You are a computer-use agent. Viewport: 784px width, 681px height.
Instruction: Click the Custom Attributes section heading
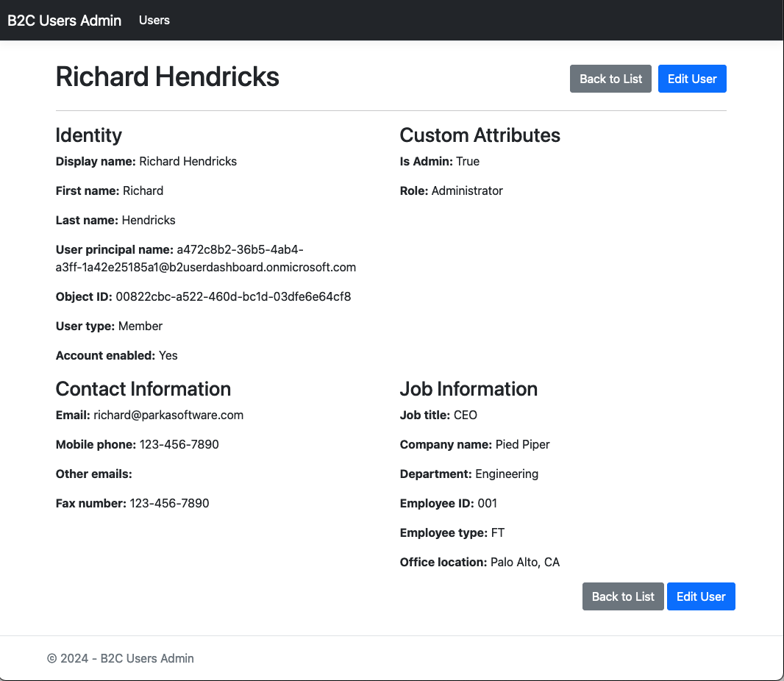(480, 135)
